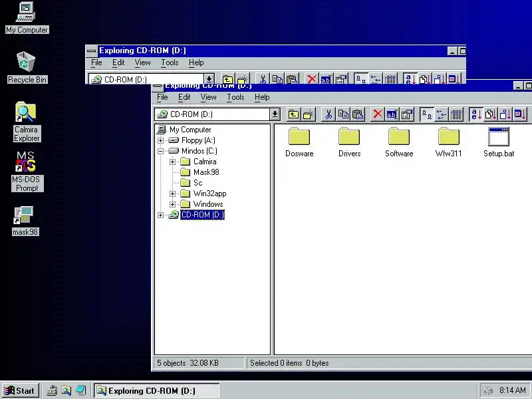Image resolution: width=532 pixels, height=399 pixels.
Task: Select the mask98 desktop shortcut
Action: tap(25, 221)
